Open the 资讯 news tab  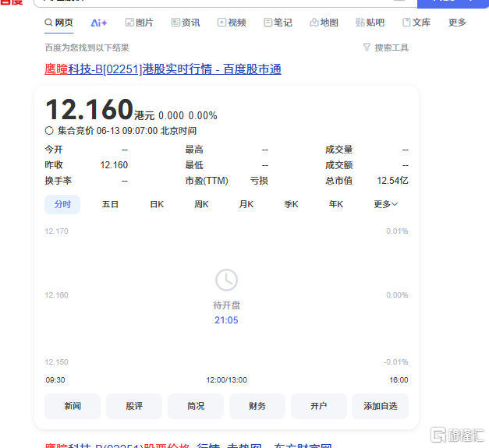(186, 23)
